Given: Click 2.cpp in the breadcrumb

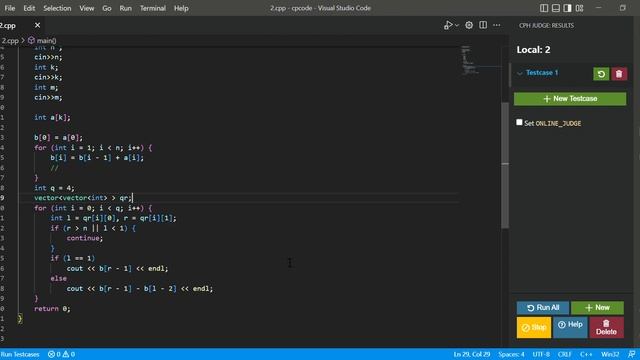Looking at the screenshot, I should coord(10,40).
